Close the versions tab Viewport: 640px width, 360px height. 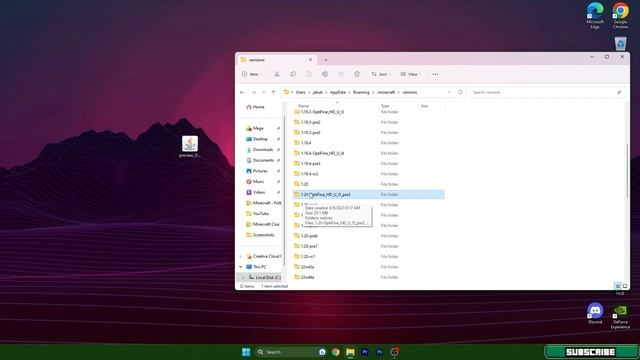point(310,60)
